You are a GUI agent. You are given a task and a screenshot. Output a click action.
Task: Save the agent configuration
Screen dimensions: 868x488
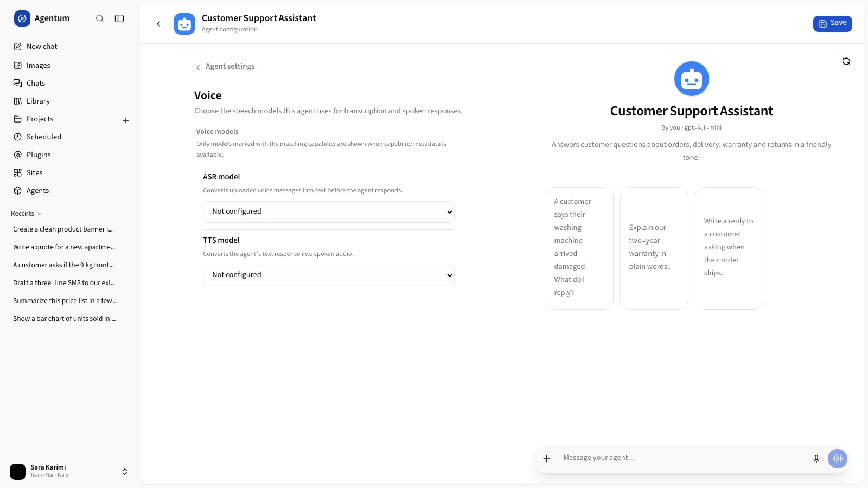coord(833,23)
